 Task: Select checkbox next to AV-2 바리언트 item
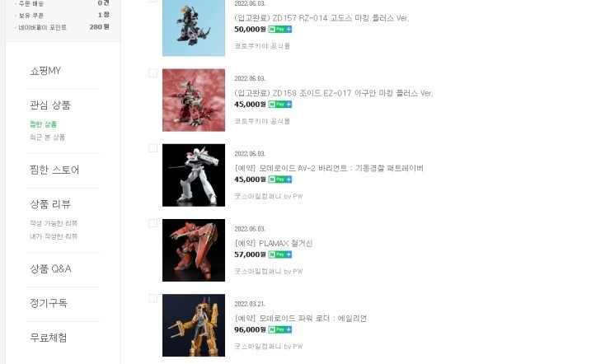pyautogui.click(x=152, y=148)
